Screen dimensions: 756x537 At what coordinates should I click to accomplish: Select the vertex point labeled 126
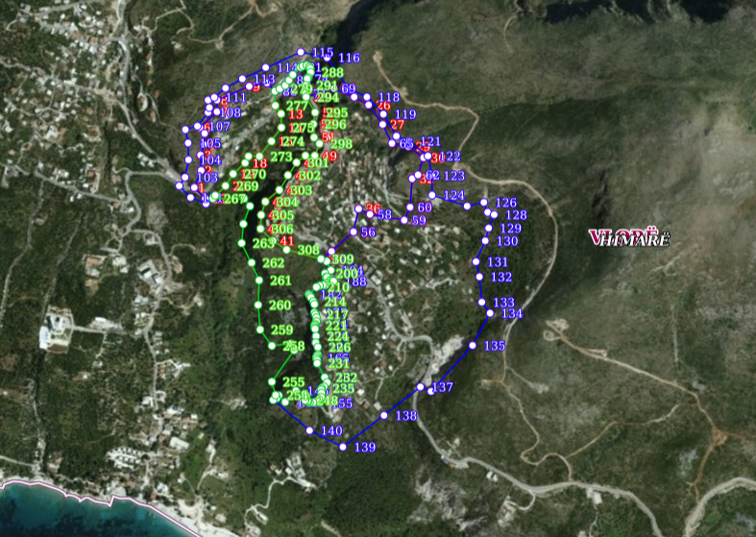click(x=483, y=202)
